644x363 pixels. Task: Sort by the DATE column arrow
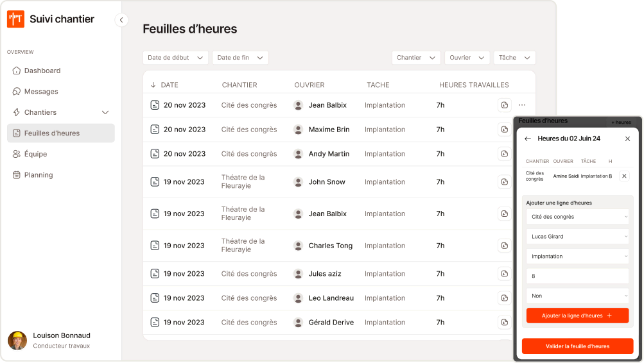click(x=153, y=85)
